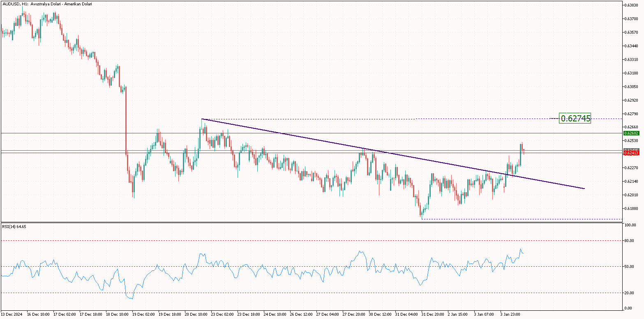Click the 23 Dec 18:00 time label

pos(249,314)
